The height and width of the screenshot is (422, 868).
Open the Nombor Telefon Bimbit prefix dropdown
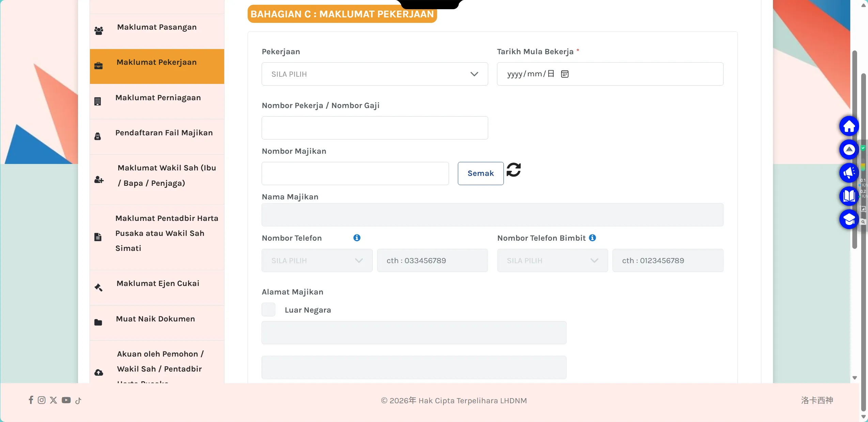[552, 260]
